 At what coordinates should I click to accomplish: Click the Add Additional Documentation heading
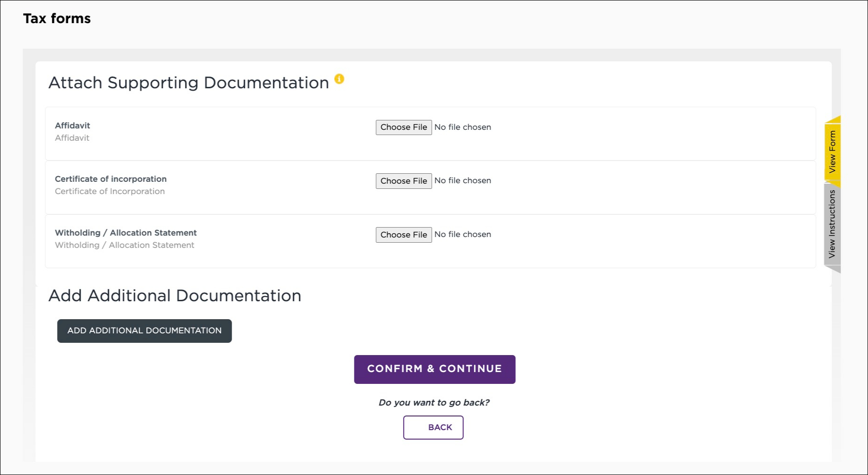pyautogui.click(x=175, y=296)
